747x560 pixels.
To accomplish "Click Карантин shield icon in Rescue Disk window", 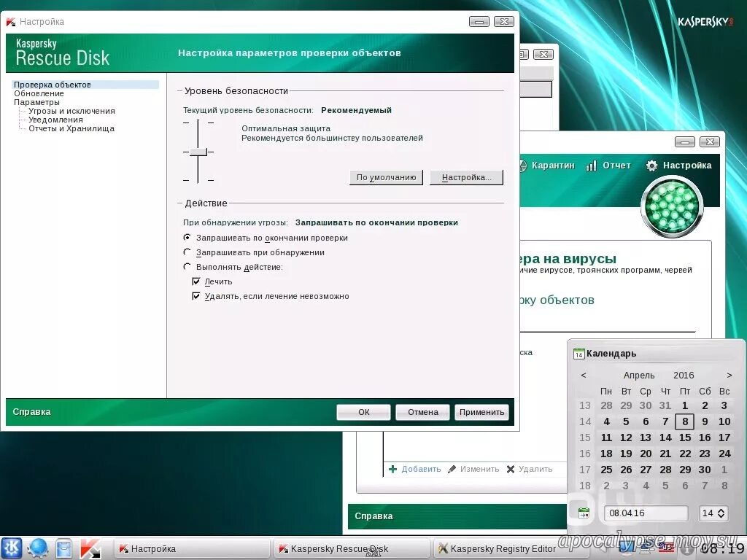I will 522,166.
